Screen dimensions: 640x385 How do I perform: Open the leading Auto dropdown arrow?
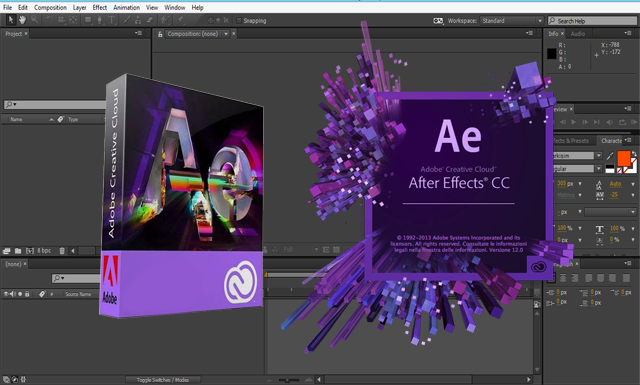(x=633, y=184)
